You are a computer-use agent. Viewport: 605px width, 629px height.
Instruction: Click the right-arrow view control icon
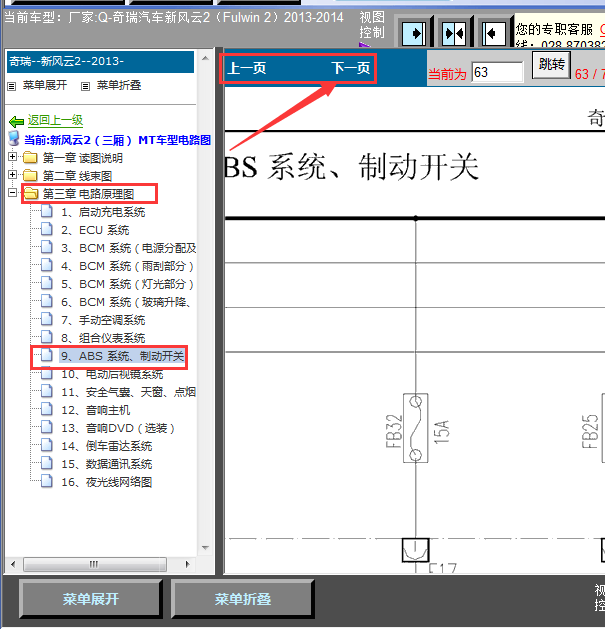point(414,33)
